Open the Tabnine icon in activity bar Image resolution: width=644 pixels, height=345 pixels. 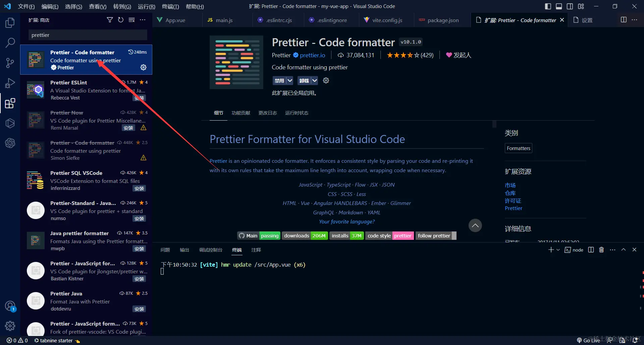tap(10, 123)
